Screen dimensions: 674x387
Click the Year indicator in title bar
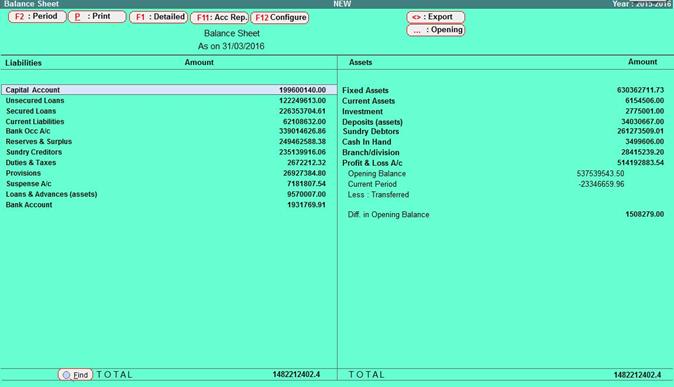(x=641, y=3)
